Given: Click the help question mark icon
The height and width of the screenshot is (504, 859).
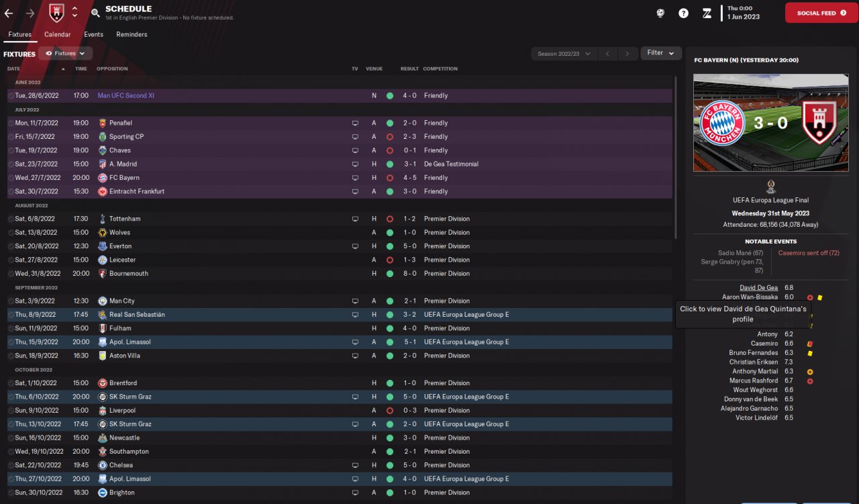Looking at the screenshot, I should tap(683, 13).
